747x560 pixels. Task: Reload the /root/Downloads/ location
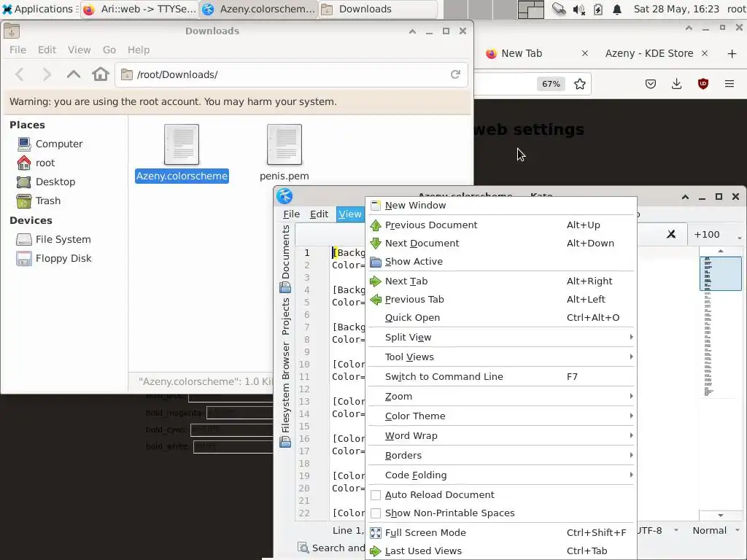455,74
